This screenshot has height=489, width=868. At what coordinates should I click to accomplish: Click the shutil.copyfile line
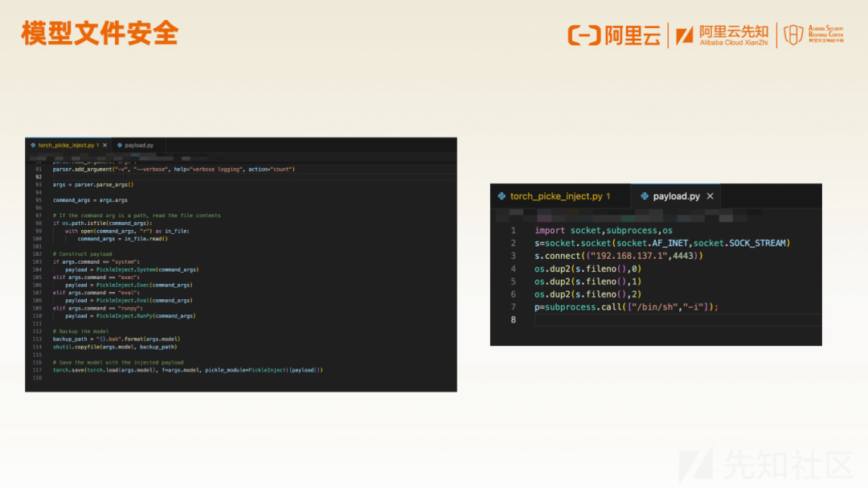[115, 347]
